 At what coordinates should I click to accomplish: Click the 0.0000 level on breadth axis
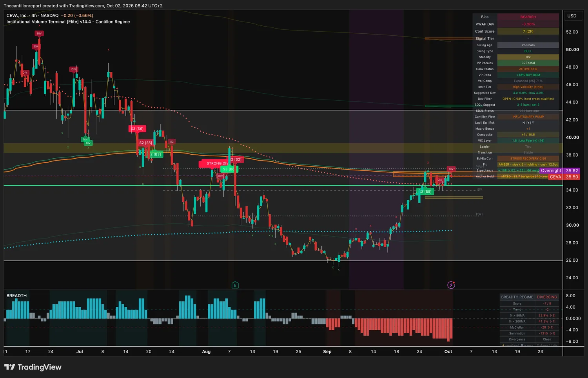(573, 318)
